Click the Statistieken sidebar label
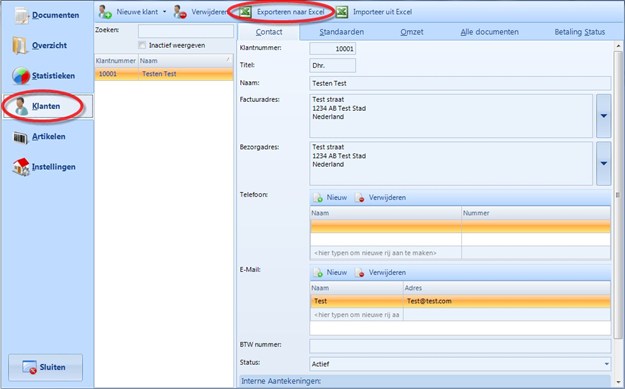 [x=53, y=76]
